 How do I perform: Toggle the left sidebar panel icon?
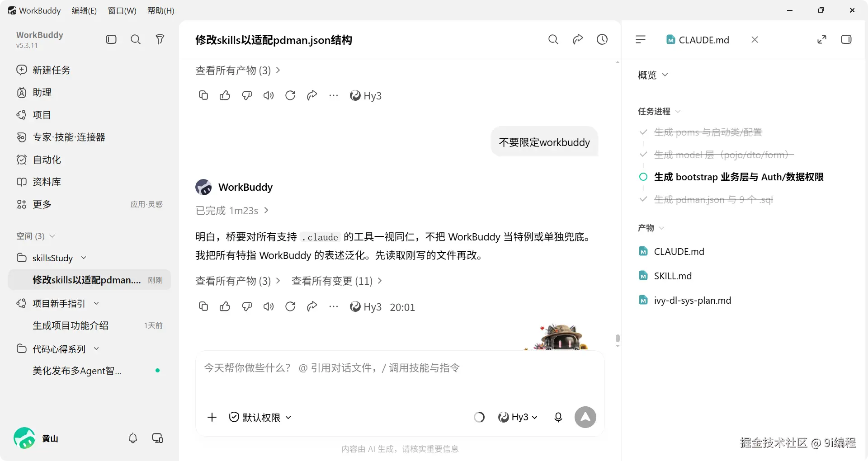(111, 40)
